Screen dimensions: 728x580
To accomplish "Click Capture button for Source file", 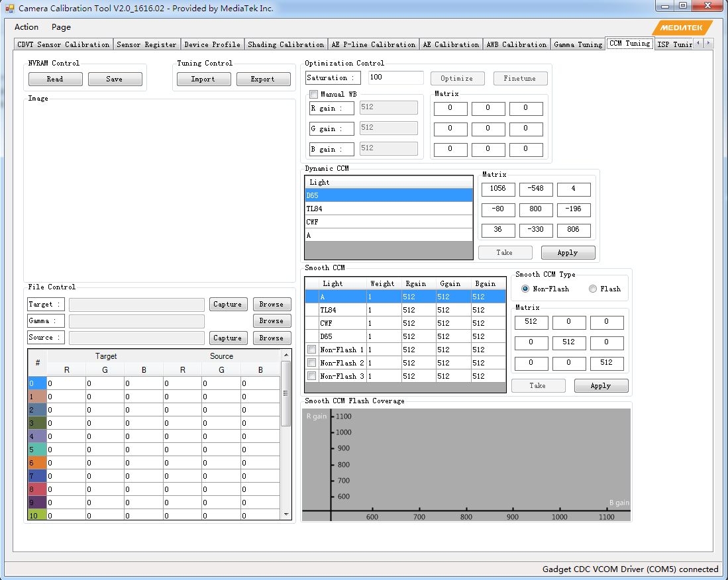I will pyautogui.click(x=228, y=338).
